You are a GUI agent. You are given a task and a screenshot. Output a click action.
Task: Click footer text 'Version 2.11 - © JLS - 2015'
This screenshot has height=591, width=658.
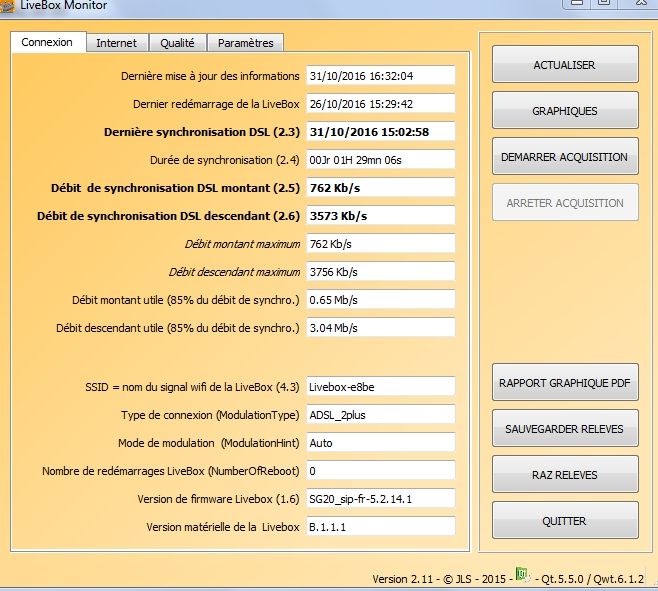439,579
